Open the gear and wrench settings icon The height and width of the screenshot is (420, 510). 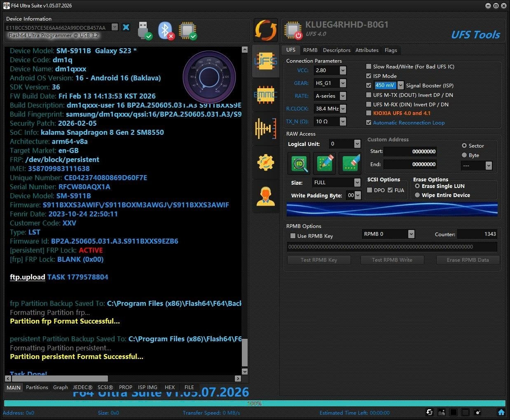coord(266,162)
